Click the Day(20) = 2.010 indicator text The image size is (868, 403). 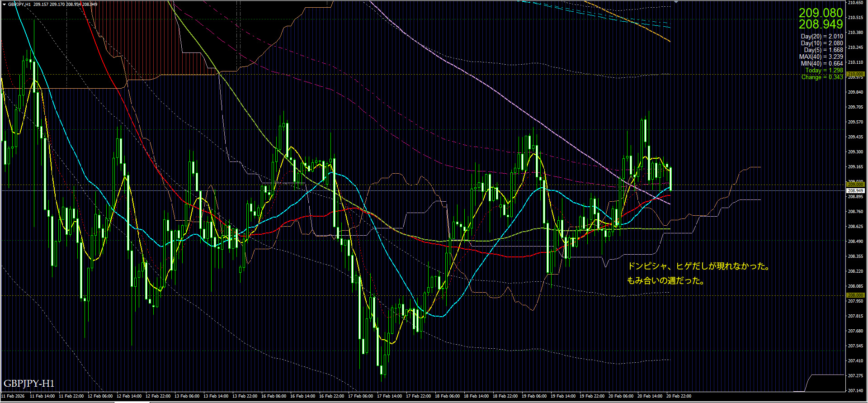tap(821, 36)
